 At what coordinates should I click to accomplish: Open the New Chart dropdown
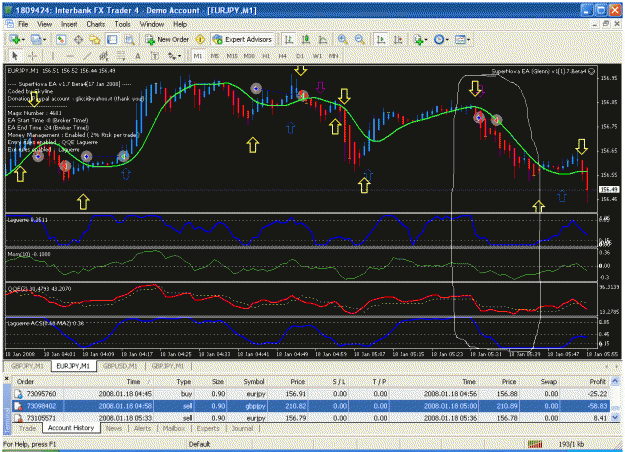tap(17, 39)
